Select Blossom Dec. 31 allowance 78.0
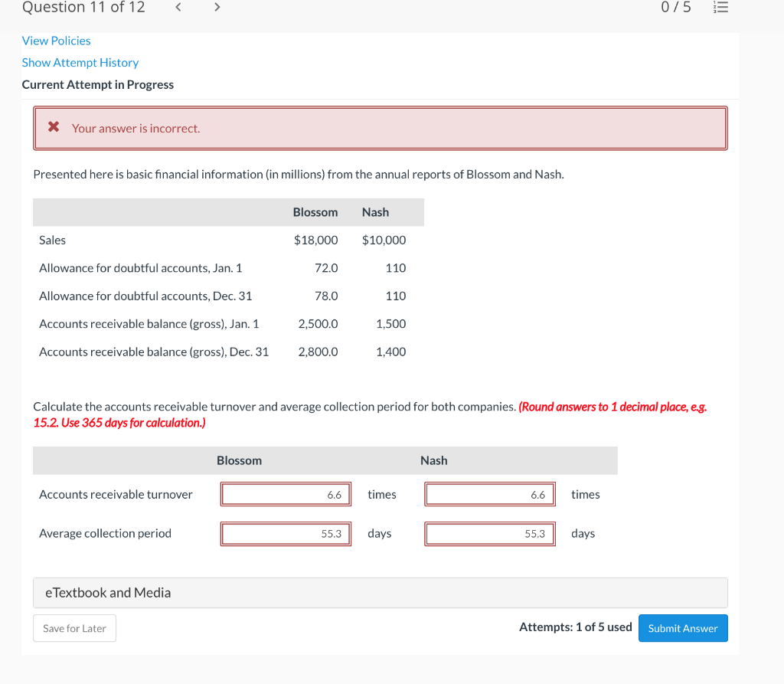The width and height of the screenshot is (784, 684). click(326, 296)
